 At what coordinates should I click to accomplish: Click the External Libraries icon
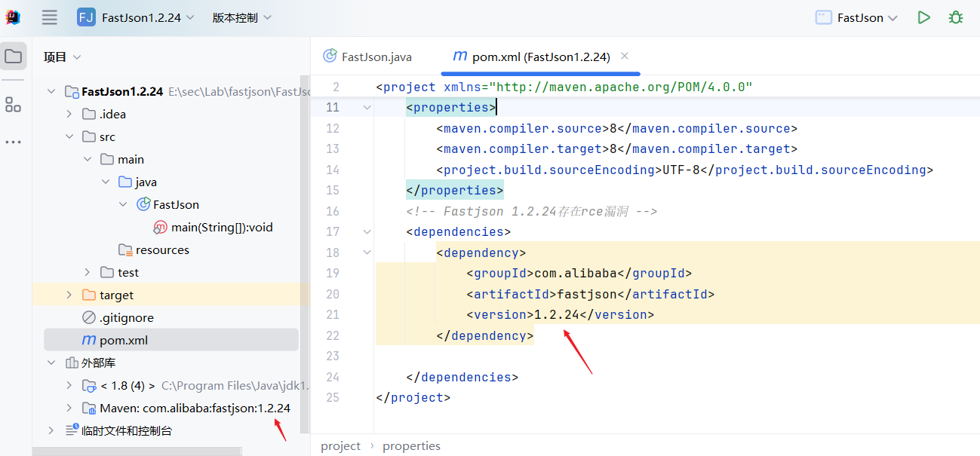pyautogui.click(x=72, y=363)
